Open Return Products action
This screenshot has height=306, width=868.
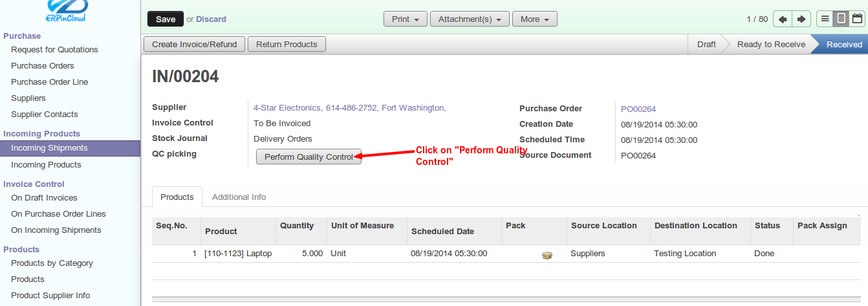pos(287,44)
